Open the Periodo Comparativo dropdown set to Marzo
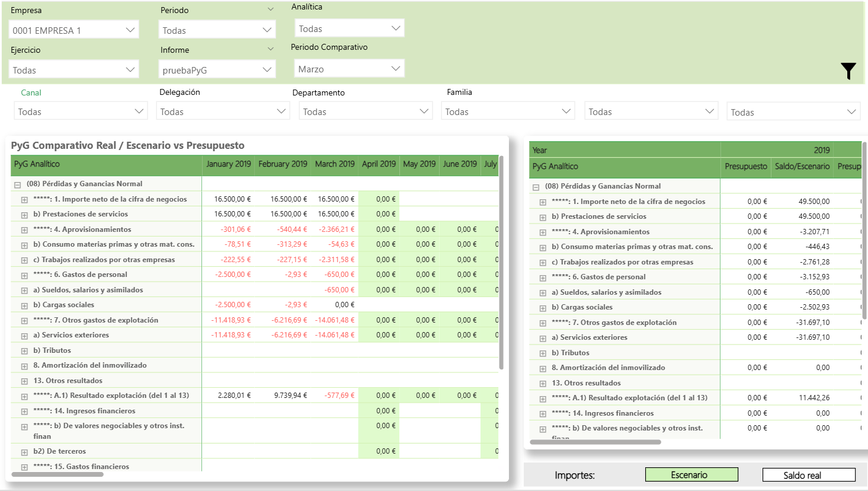This screenshot has height=491, width=868. [x=349, y=69]
